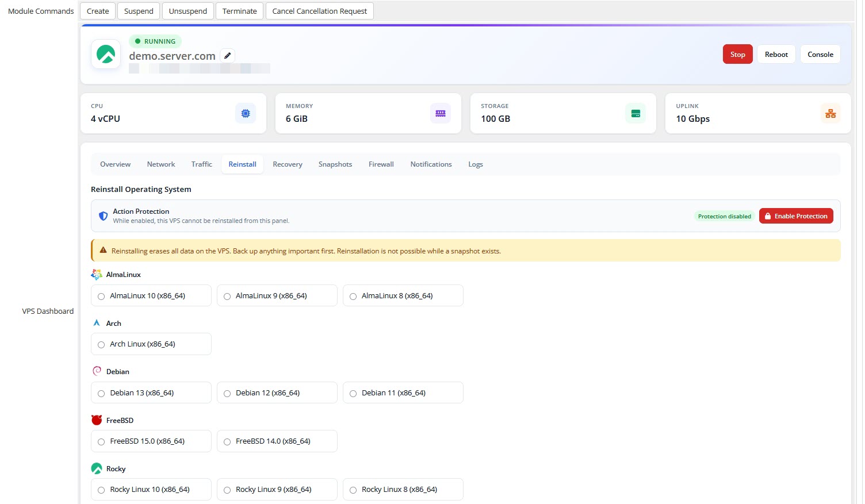The height and width of the screenshot is (504, 865).
Task: Click the Rocky section logo icon
Action: pyautogui.click(x=97, y=468)
